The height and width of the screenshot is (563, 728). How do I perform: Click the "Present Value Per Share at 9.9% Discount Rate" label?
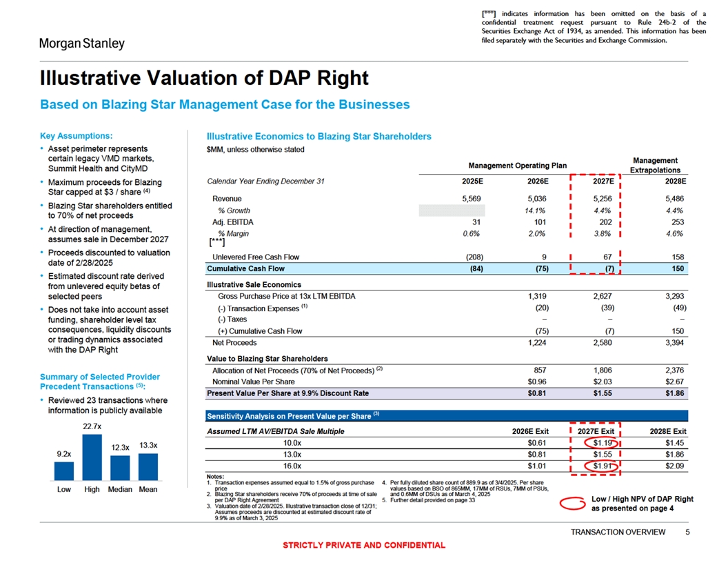[288, 393]
